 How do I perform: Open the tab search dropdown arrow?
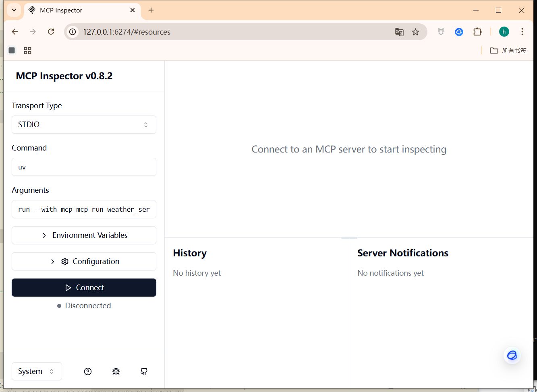14,10
